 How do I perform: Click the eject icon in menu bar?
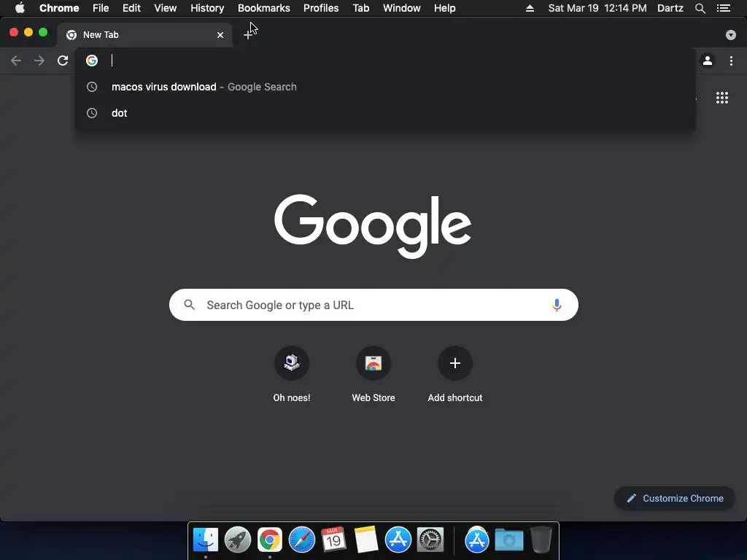pyautogui.click(x=530, y=8)
